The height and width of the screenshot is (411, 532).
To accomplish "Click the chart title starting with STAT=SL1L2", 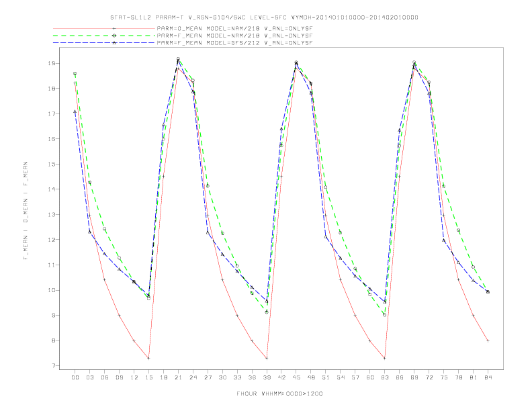I will tap(264, 17).
